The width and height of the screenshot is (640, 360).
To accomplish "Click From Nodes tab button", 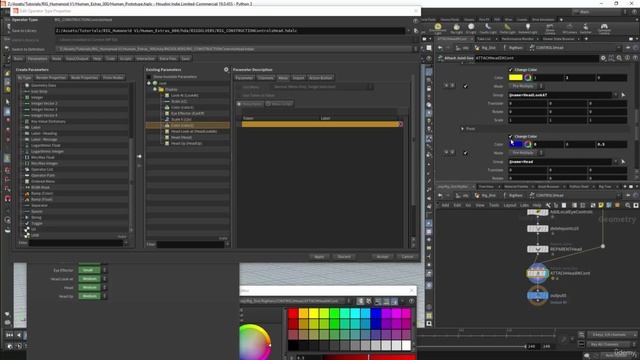I will 113,77.
